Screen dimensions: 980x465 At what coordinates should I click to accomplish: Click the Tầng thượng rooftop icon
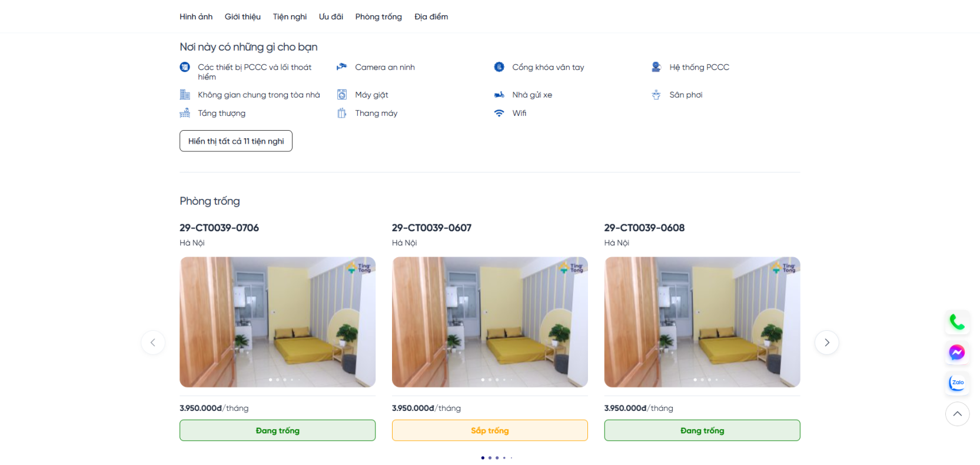coord(185,113)
